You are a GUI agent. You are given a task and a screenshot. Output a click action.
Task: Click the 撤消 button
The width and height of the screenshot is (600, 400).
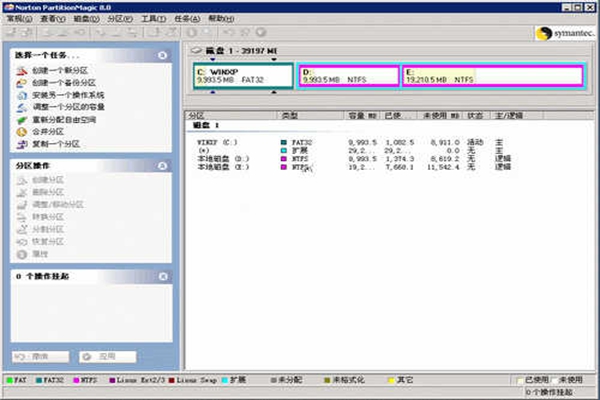[x=41, y=356]
